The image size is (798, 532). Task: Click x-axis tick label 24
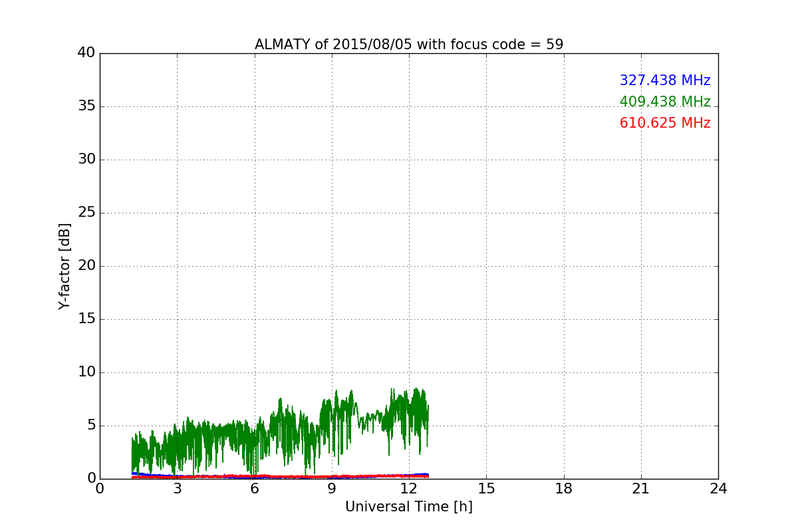tap(718, 489)
